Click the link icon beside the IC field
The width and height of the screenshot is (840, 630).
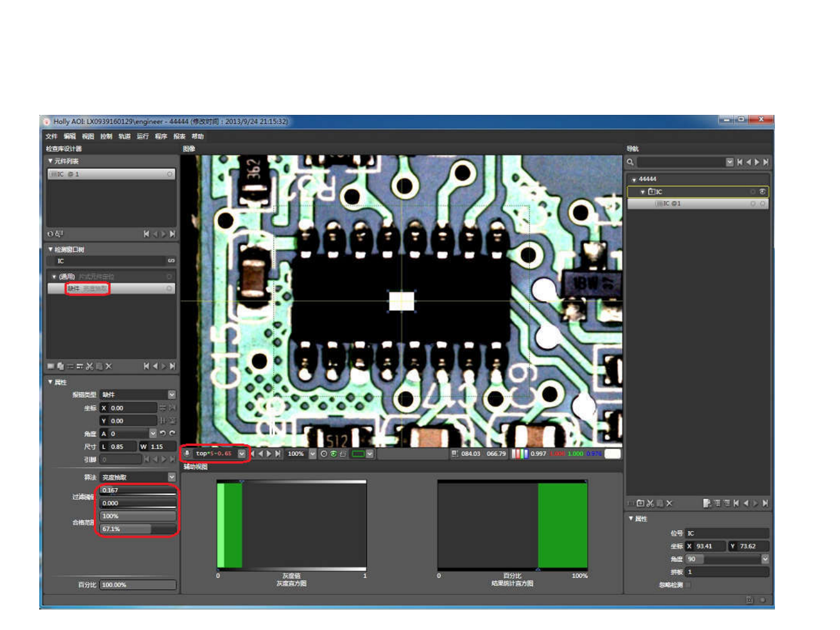pyautogui.click(x=171, y=261)
